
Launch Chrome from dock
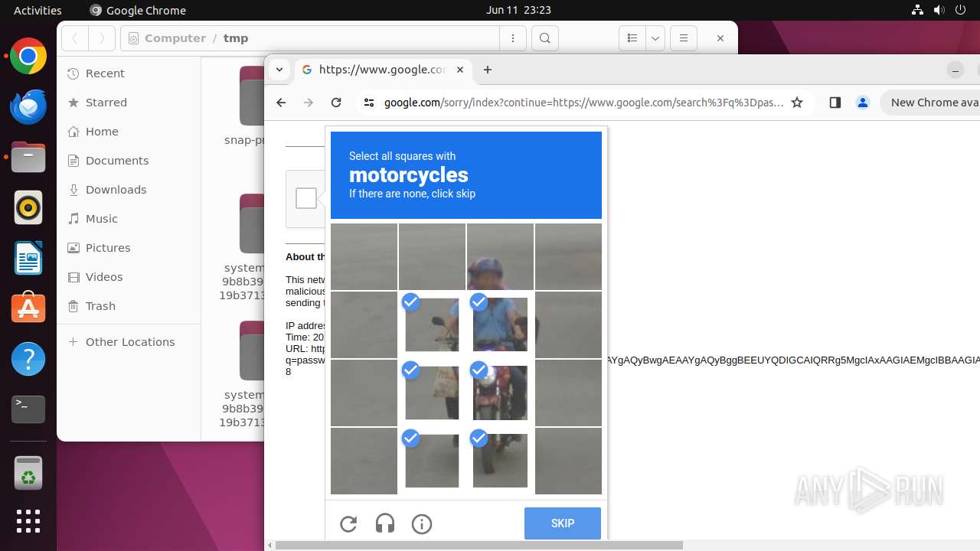tap(28, 56)
